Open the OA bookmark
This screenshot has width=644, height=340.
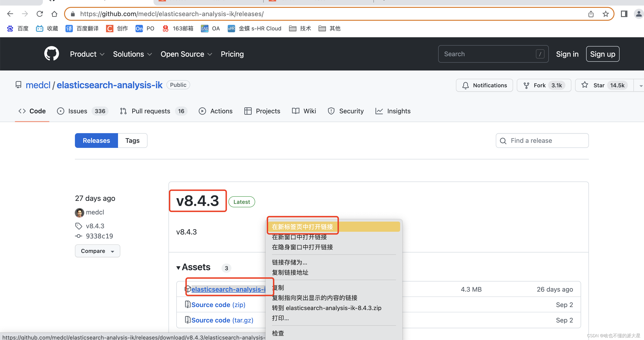pos(210,29)
